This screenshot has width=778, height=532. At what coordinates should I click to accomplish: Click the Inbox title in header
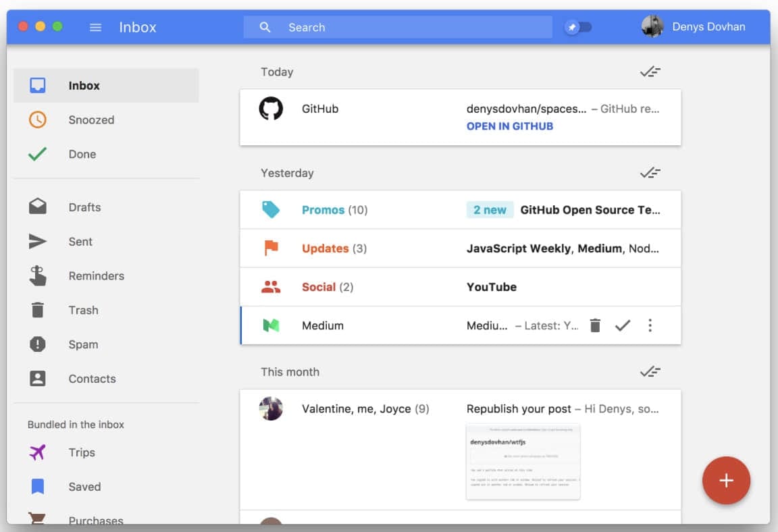pyautogui.click(x=138, y=27)
